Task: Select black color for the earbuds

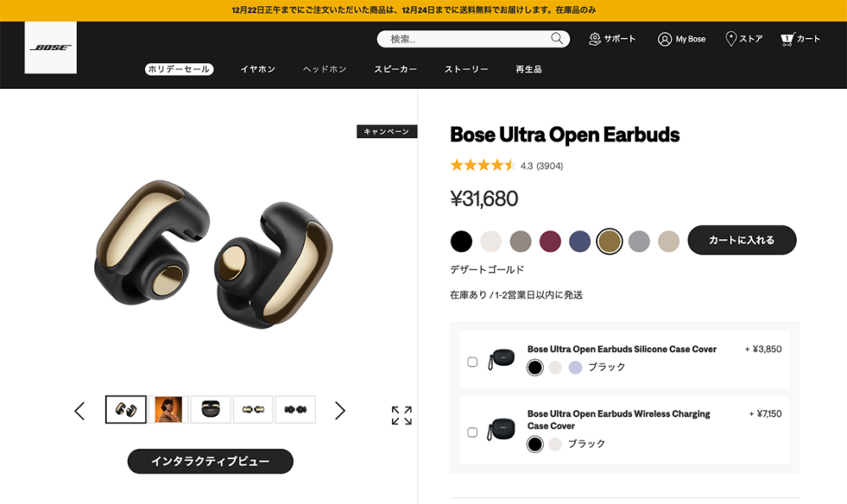Action: pyautogui.click(x=462, y=241)
